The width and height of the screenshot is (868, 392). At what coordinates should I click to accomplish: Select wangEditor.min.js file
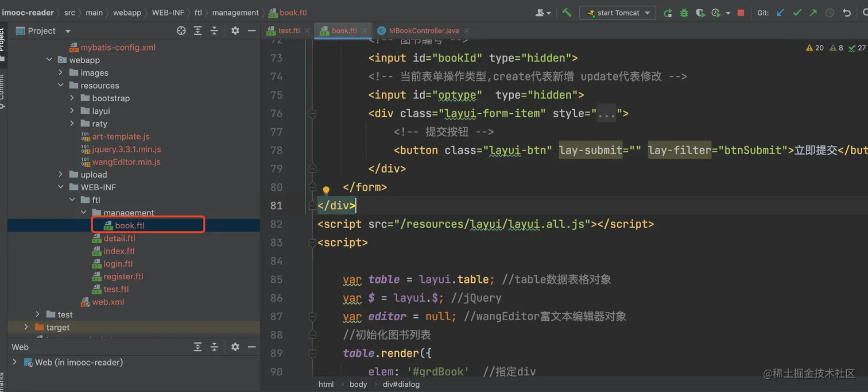126,162
